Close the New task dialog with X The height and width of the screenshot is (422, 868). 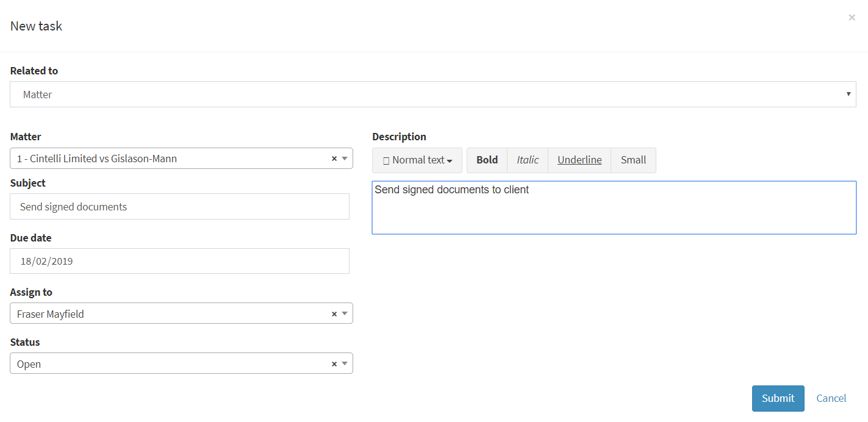tap(852, 18)
